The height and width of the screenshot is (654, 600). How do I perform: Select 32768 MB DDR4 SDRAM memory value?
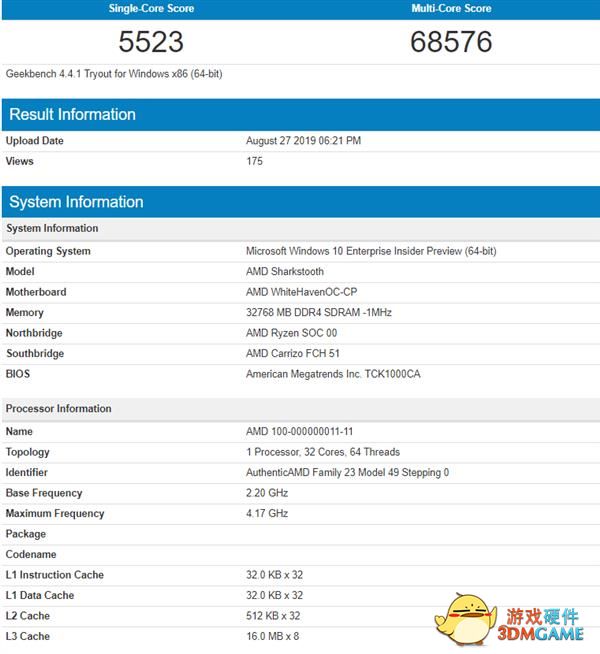[x=319, y=312]
